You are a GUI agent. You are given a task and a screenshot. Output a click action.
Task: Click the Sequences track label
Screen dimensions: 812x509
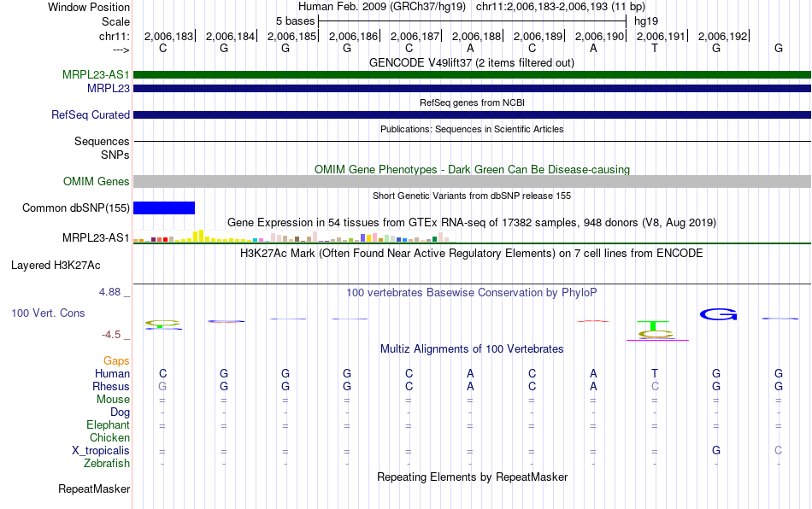[x=102, y=141]
